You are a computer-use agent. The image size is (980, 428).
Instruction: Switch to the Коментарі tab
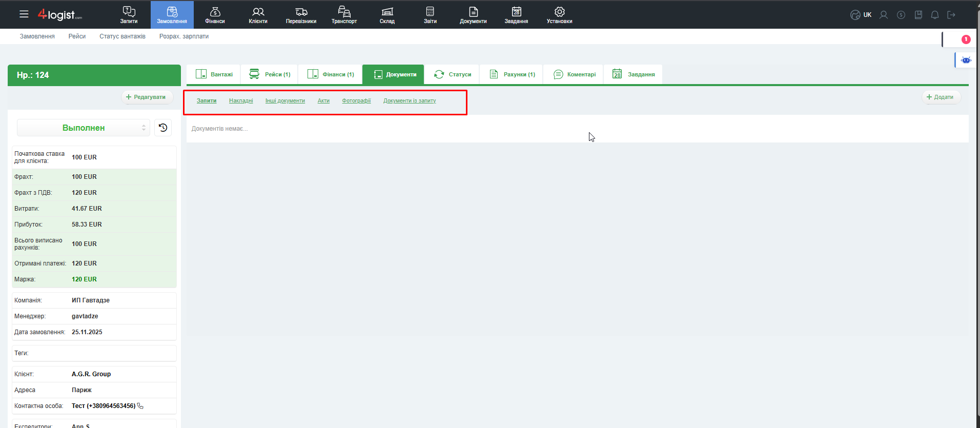[575, 74]
